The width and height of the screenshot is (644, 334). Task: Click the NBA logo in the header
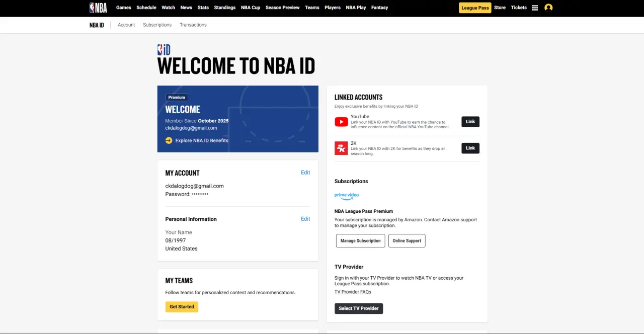(x=98, y=8)
